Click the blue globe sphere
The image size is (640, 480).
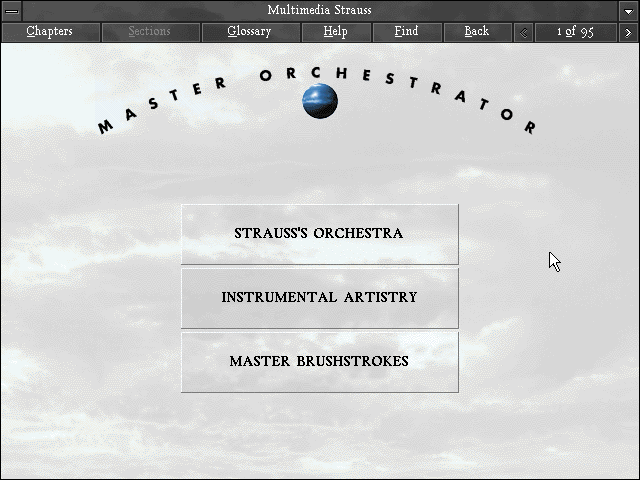tap(320, 101)
